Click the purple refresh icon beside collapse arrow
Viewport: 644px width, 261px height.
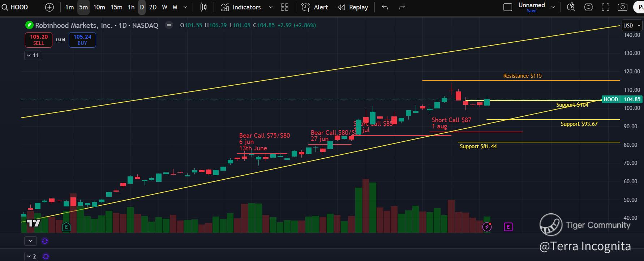[45, 241]
